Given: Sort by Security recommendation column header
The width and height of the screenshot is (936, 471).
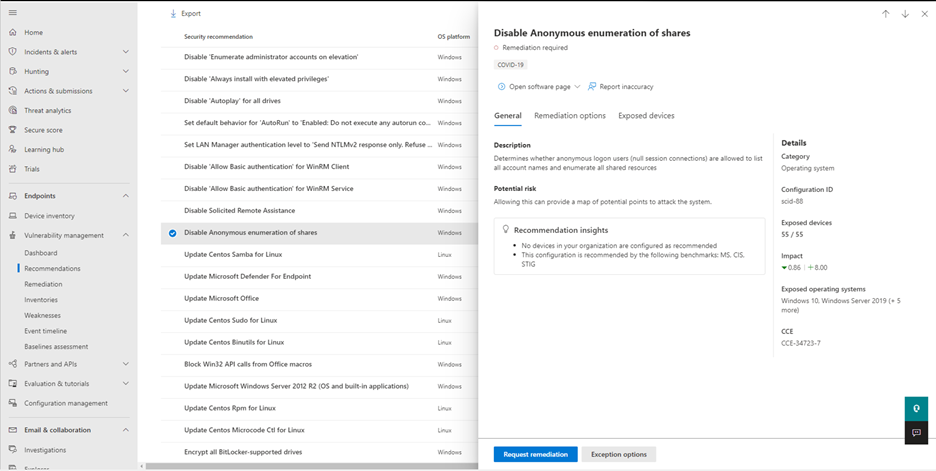Looking at the screenshot, I should (218, 36).
